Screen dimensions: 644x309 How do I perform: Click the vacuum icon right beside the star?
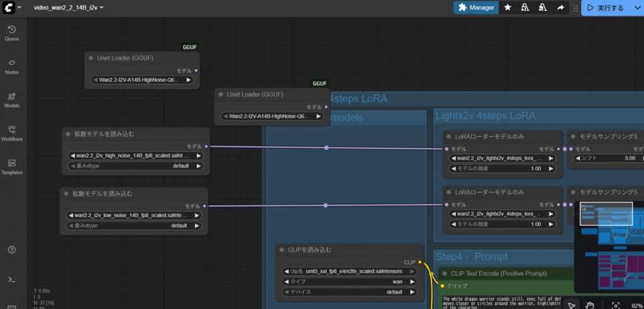(525, 8)
